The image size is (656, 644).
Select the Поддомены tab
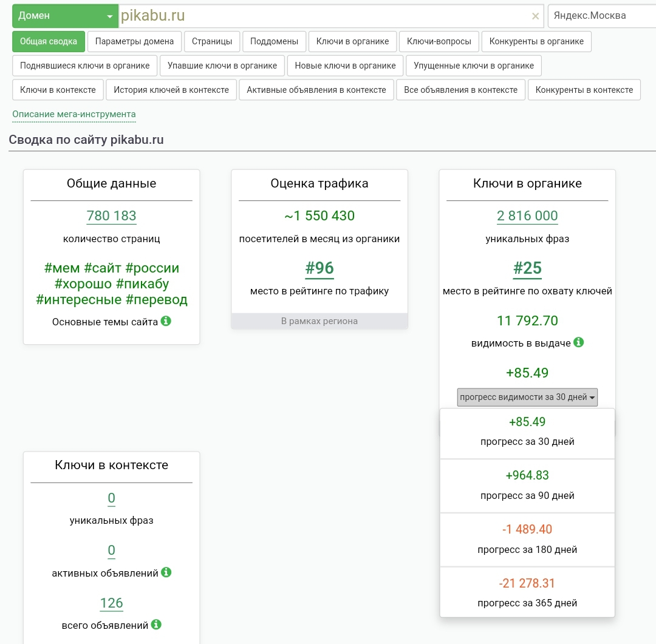pyautogui.click(x=274, y=41)
